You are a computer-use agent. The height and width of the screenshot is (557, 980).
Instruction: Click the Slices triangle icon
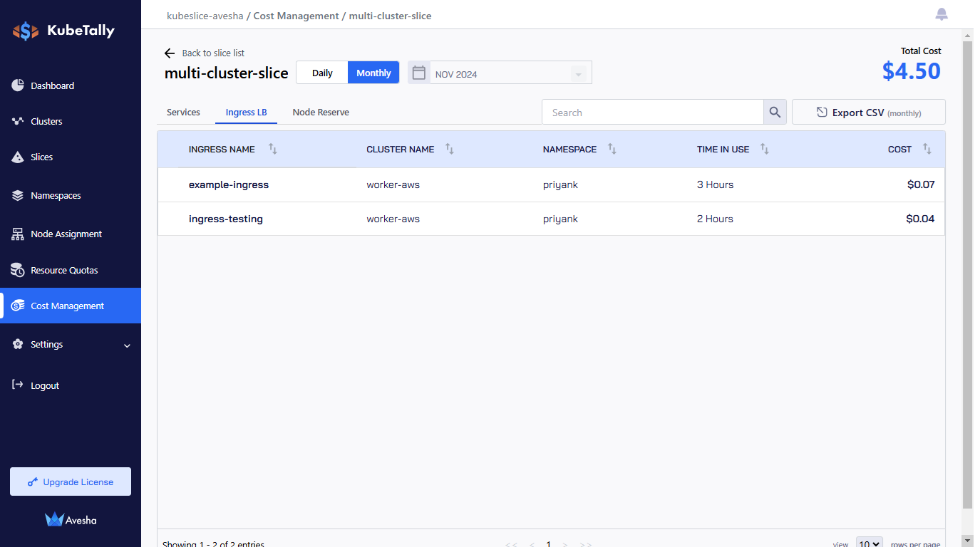(x=18, y=157)
